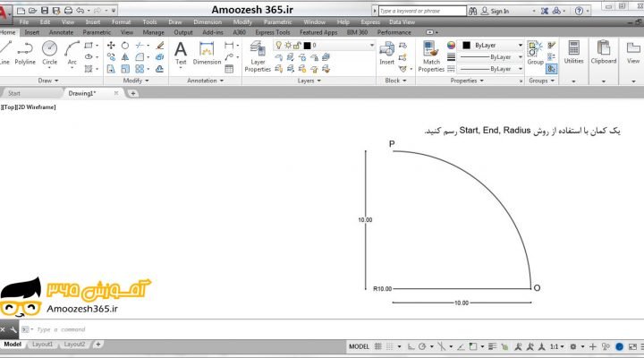This screenshot has height=358, width=644.
Task: Click the Match Properties tool
Action: click(x=431, y=56)
